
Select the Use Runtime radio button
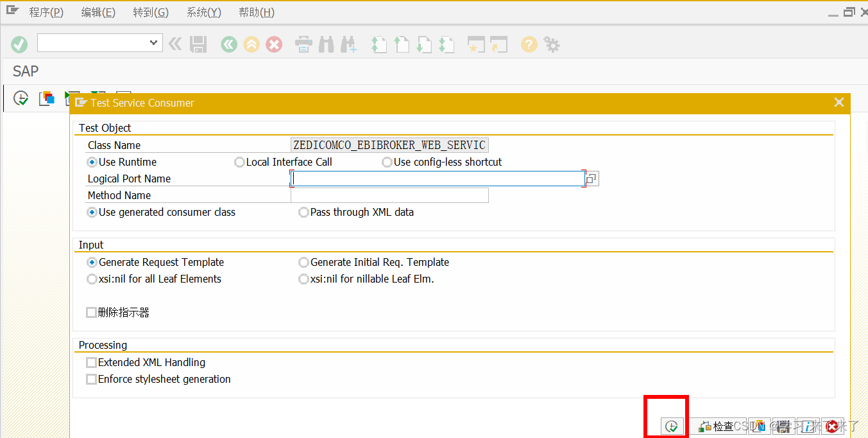91,162
